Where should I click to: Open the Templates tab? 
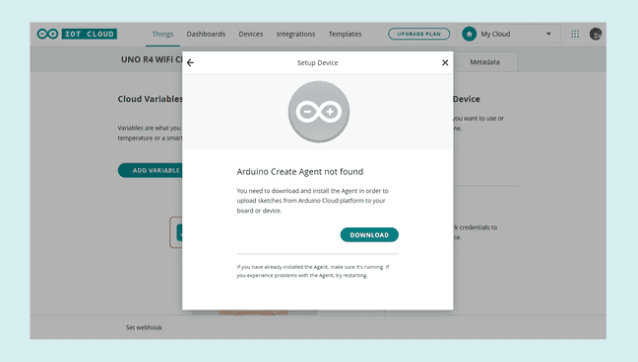coord(345,34)
